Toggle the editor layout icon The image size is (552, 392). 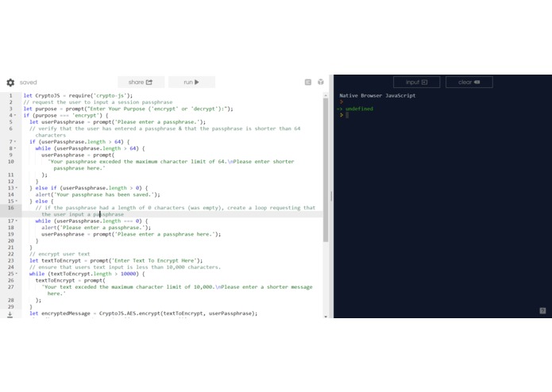[x=308, y=83]
